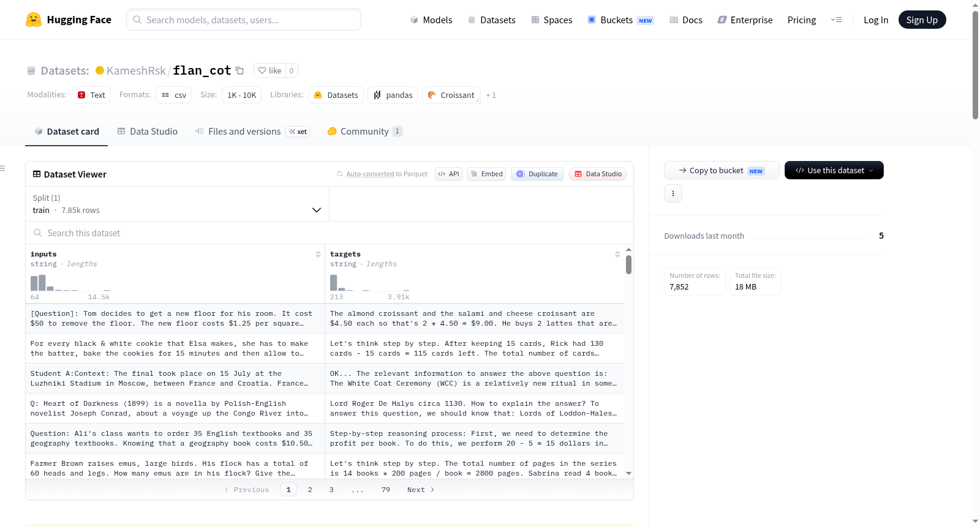The height and width of the screenshot is (527, 980).
Task: Go to page 2 of the viewer
Action: click(310, 490)
